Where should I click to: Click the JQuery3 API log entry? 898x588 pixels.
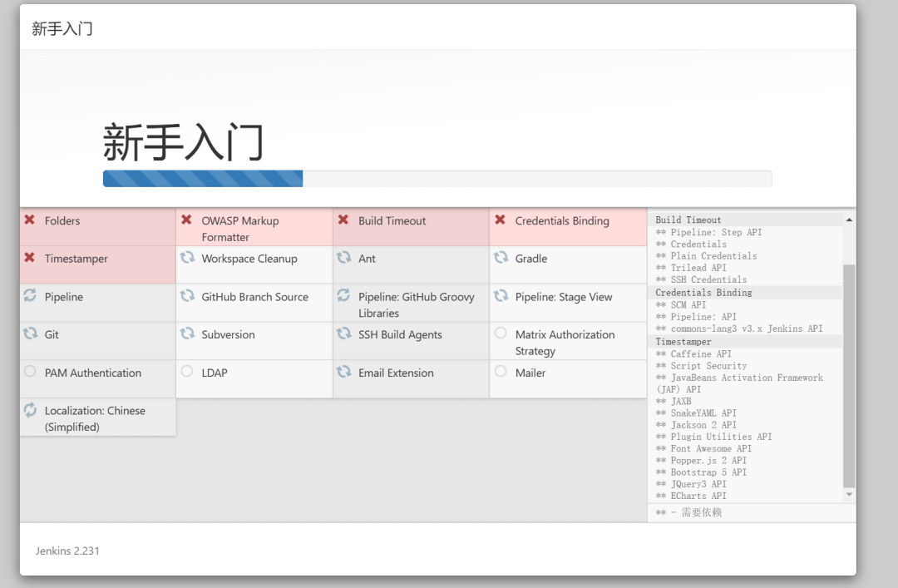click(x=691, y=484)
